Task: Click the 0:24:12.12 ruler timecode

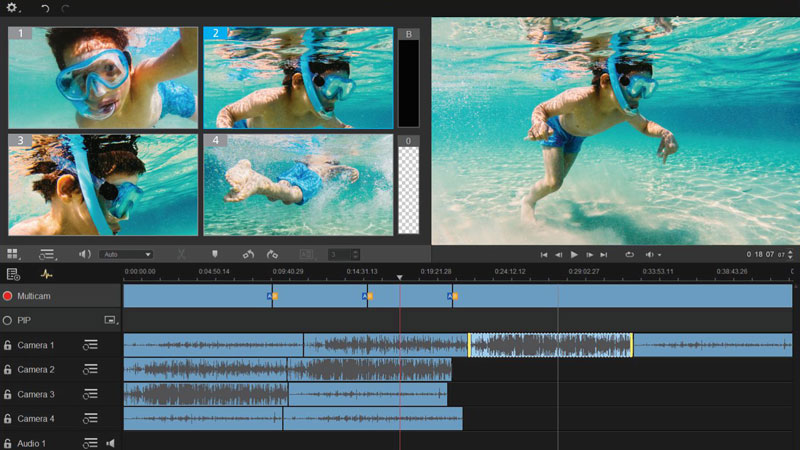Action: pyautogui.click(x=510, y=271)
